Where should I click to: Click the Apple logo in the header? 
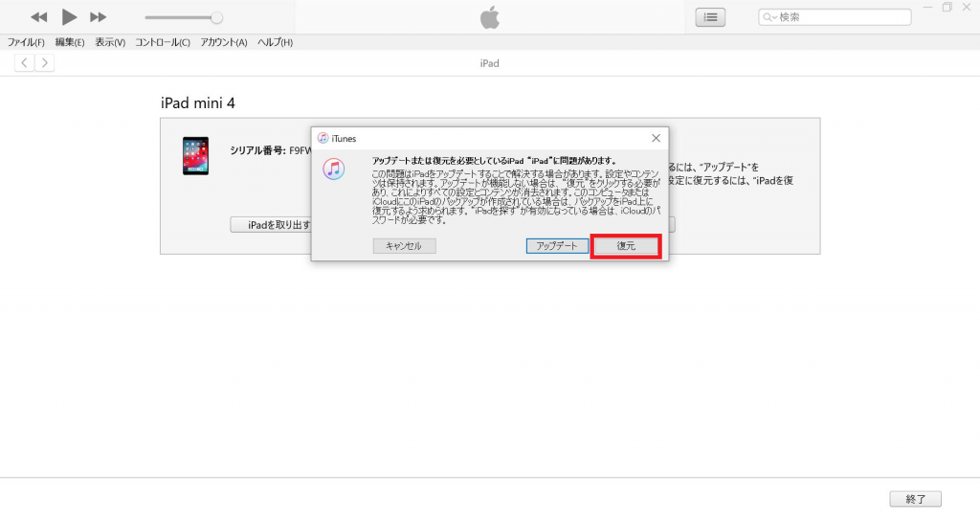490,17
